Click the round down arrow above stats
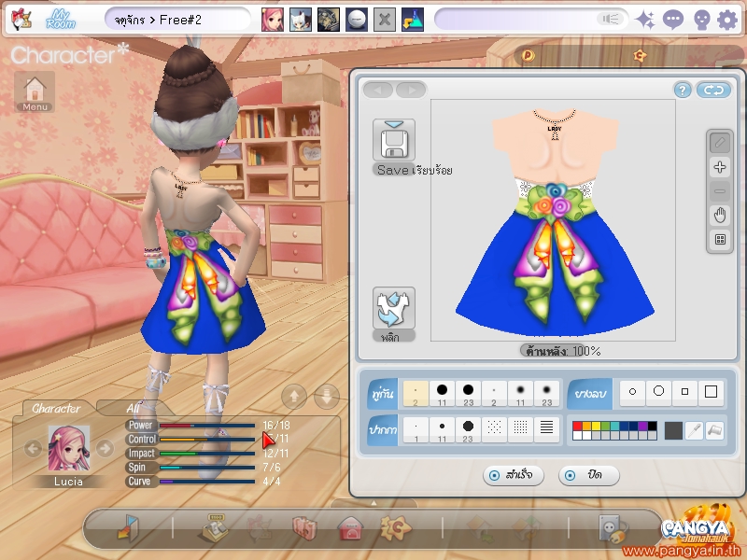 pos(327,396)
